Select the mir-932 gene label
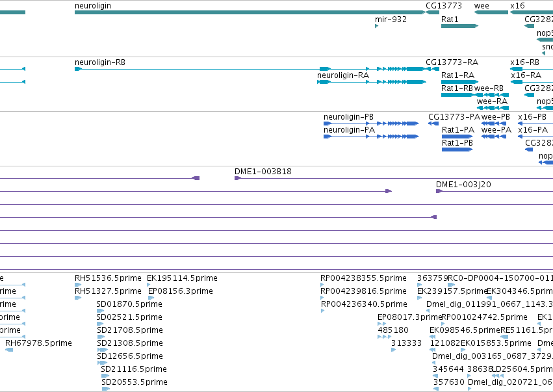 tap(391, 20)
